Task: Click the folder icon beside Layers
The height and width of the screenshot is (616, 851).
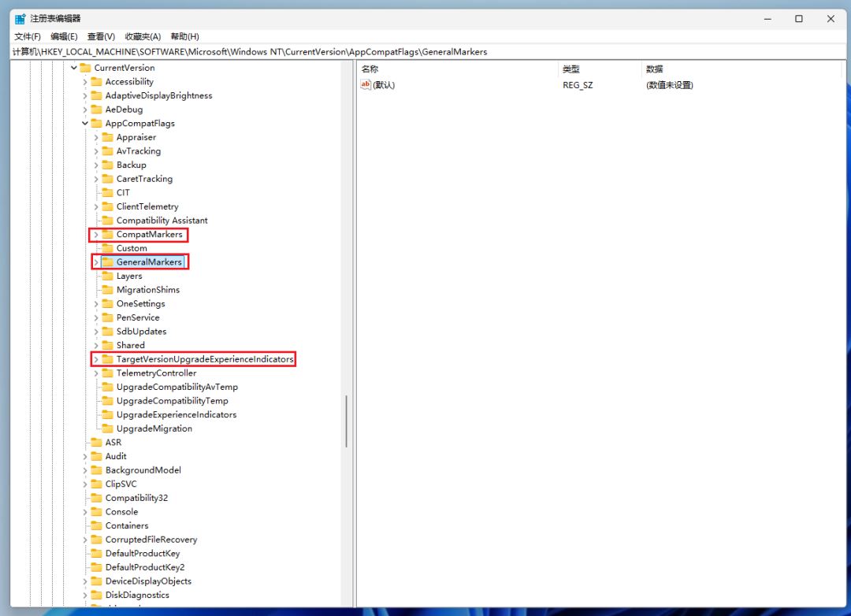Action: 108,276
